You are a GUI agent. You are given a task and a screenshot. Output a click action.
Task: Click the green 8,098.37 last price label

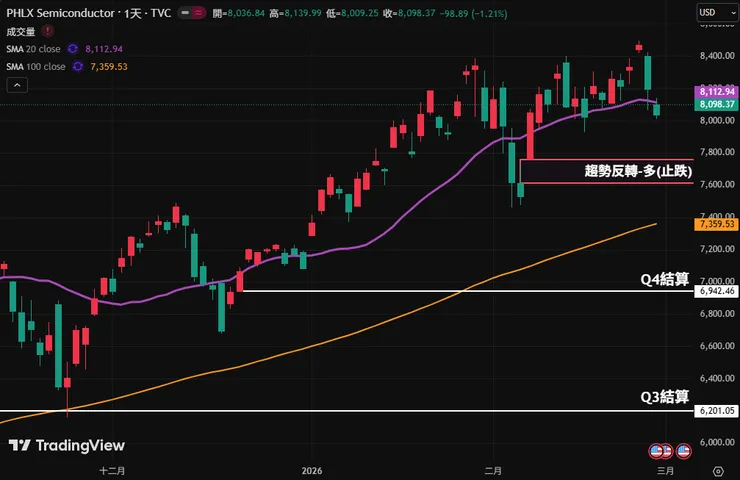coord(716,104)
